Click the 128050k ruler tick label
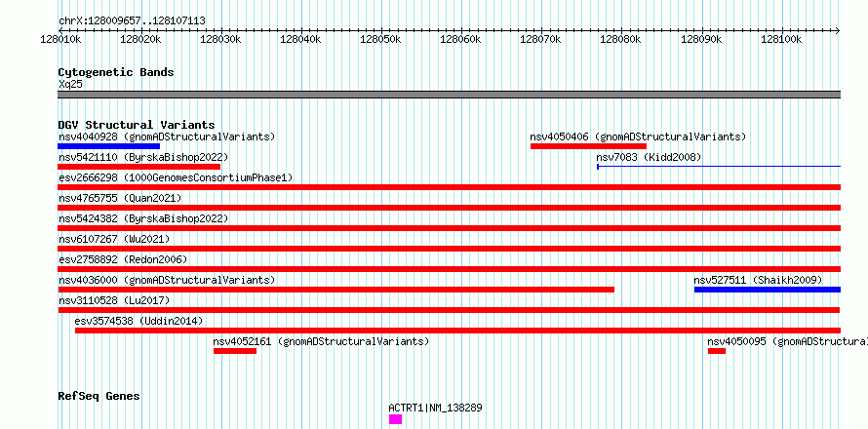Image resolution: width=868 pixels, height=429 pixels. click(381, 39)
